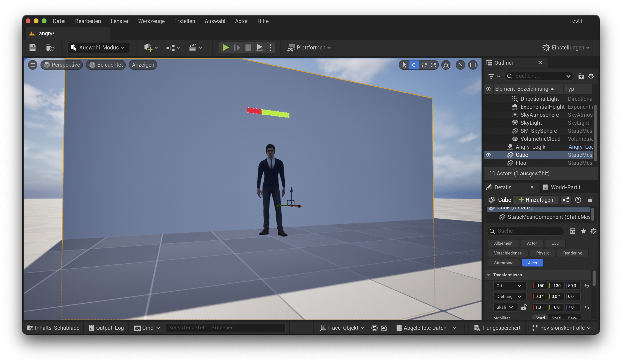Save the current level with the disk icon
The height and width of the screenshot is (364, 622).
[x=33, y=48]
